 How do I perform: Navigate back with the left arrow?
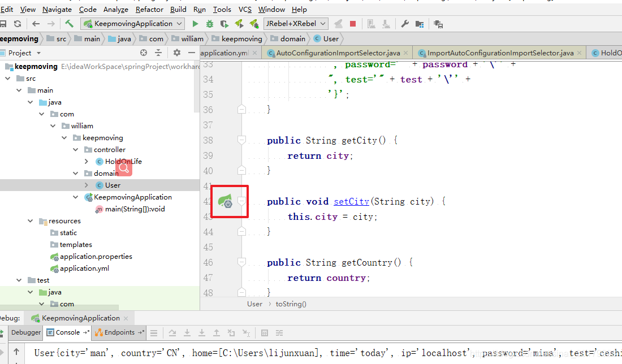[36, 24]
